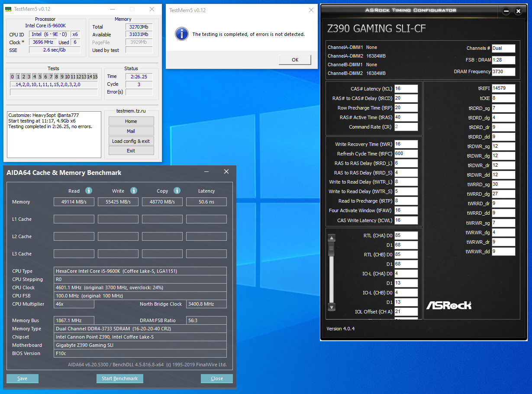532x394 pixels.
Task: Click the tRDWR_sg value field
Action: [503, 146]
